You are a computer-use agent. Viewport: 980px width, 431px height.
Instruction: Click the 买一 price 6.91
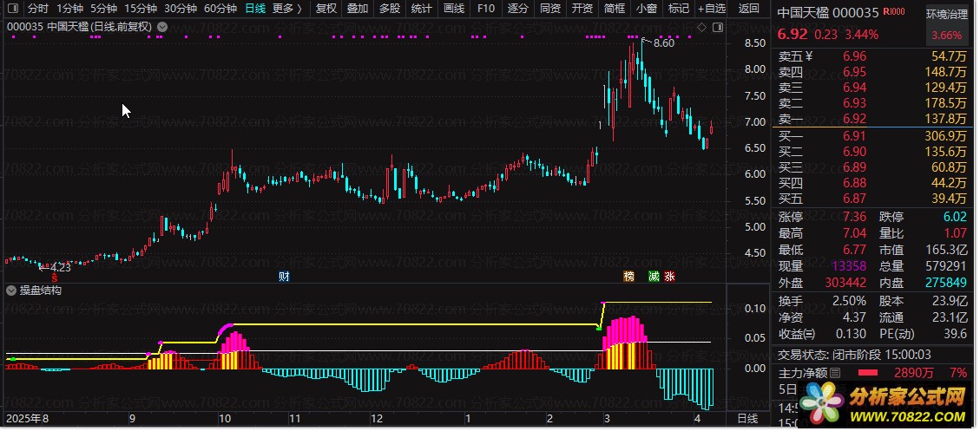(x=854, y=136)
